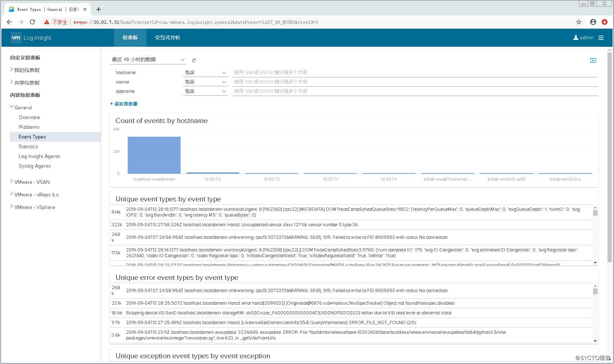Image resolution: width=614 pixels, height=364 pixels.
Task: Open hostname filter operator dropdown
Action: tap(205, 72)
